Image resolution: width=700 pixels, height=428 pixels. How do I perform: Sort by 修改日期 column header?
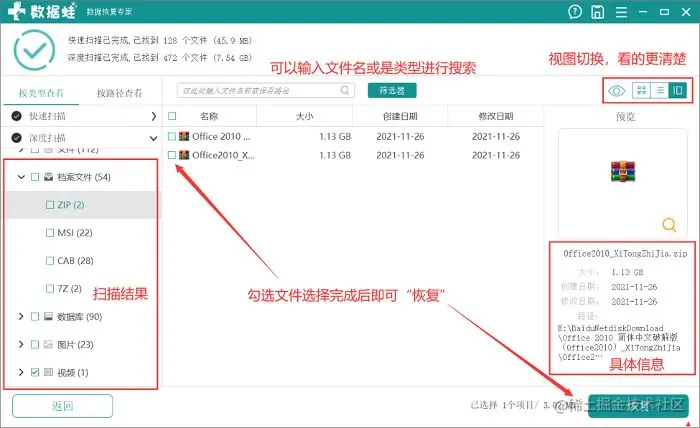click(496, 116)
